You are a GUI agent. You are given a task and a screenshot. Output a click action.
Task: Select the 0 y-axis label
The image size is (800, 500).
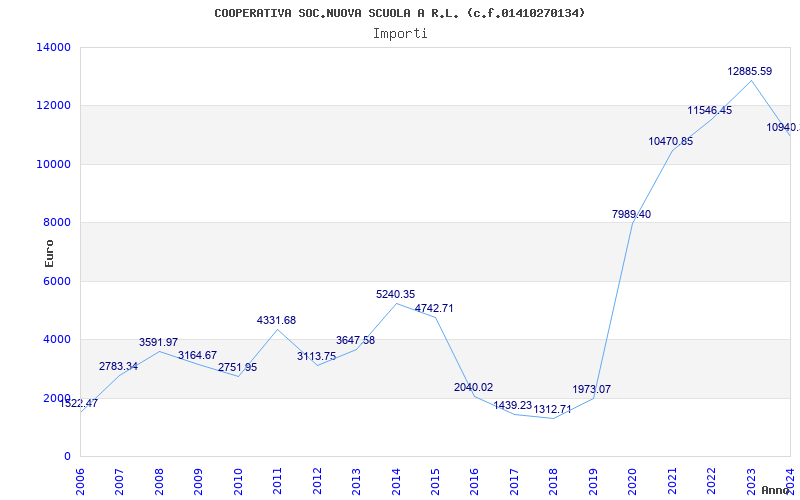coord(67,456)
